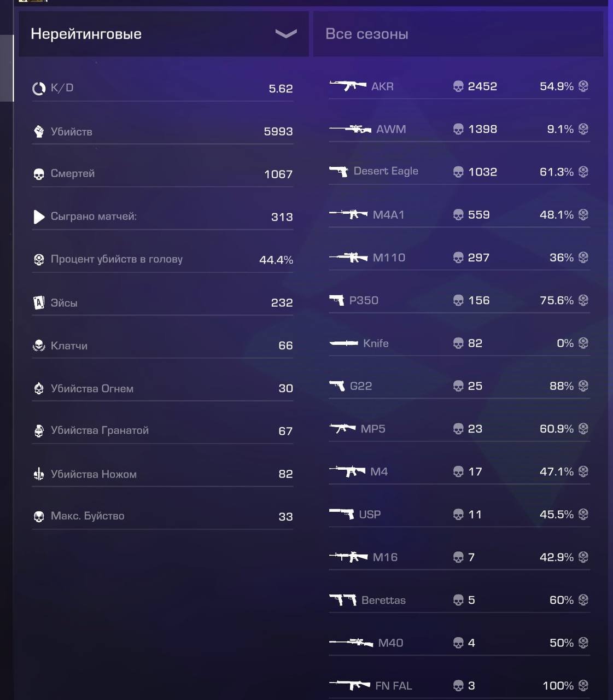Open the P350 pistol stats row
The image size is (613, 700).
pos(459,300)
